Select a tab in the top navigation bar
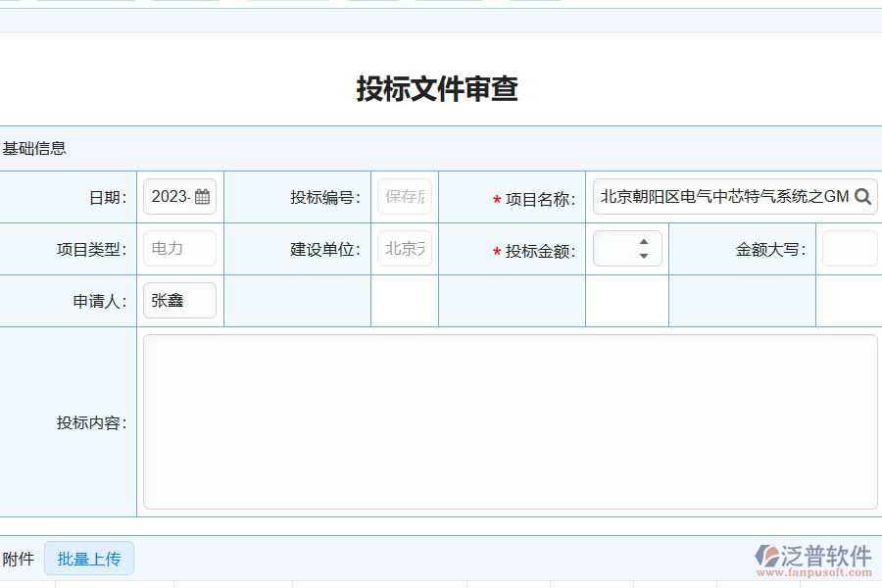 pos(86,2)
